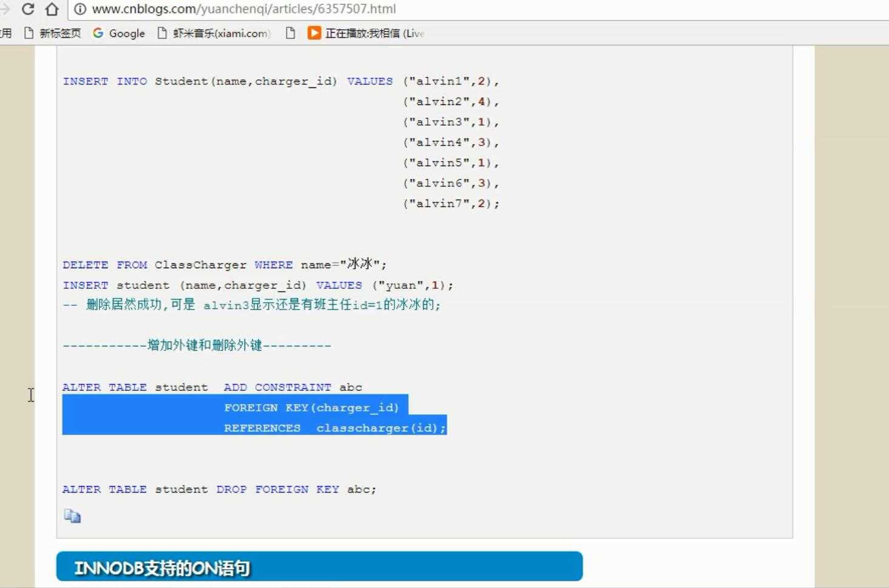Open the untitled blank page bookmark
Image resolution: width=889 pixels, height=588 pixels.
tap(290, 33)
